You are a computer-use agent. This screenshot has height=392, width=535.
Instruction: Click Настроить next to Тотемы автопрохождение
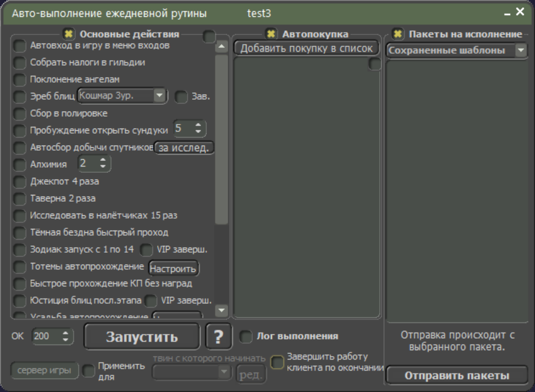click(173, 269)
